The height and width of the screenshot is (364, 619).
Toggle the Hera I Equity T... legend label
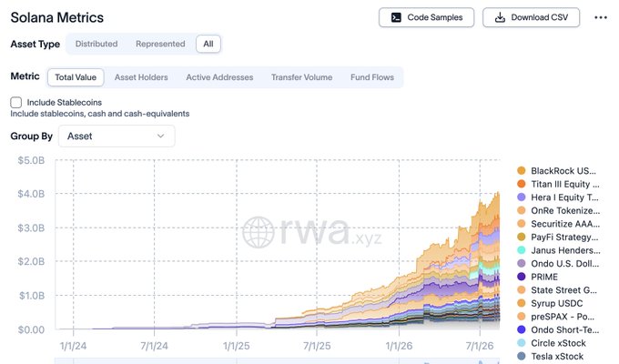click(564, 197)
